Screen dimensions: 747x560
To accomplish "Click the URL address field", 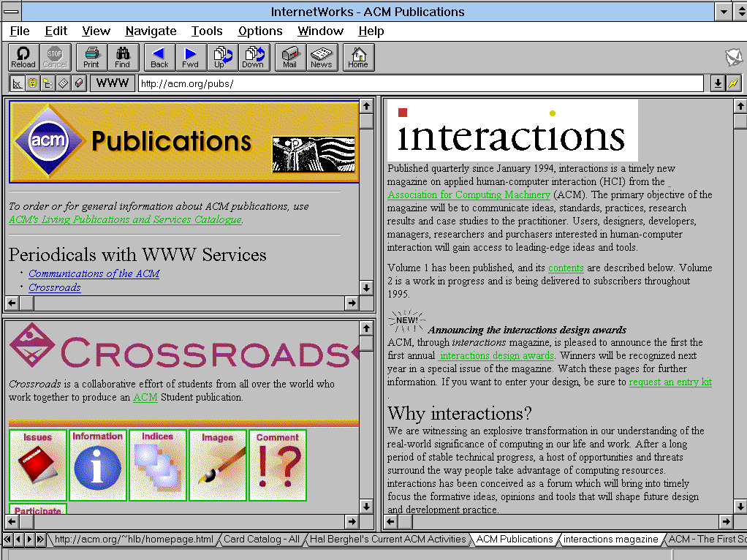I will pyautogui.click(x=421, y=84).
